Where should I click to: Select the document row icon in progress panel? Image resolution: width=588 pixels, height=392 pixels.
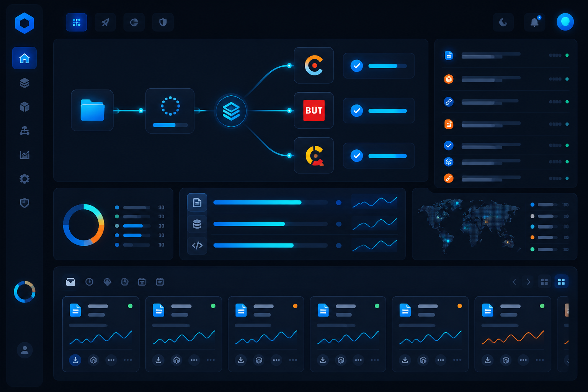[x=197, y=203]
